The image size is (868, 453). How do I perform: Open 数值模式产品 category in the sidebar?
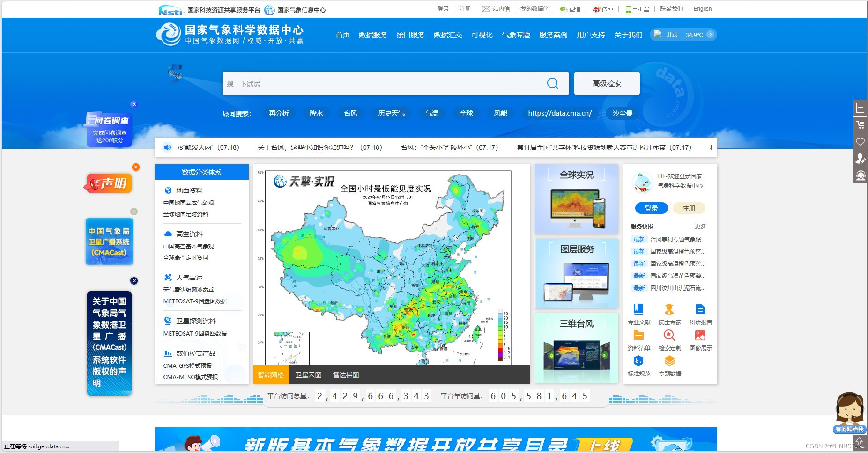(196, 353)
